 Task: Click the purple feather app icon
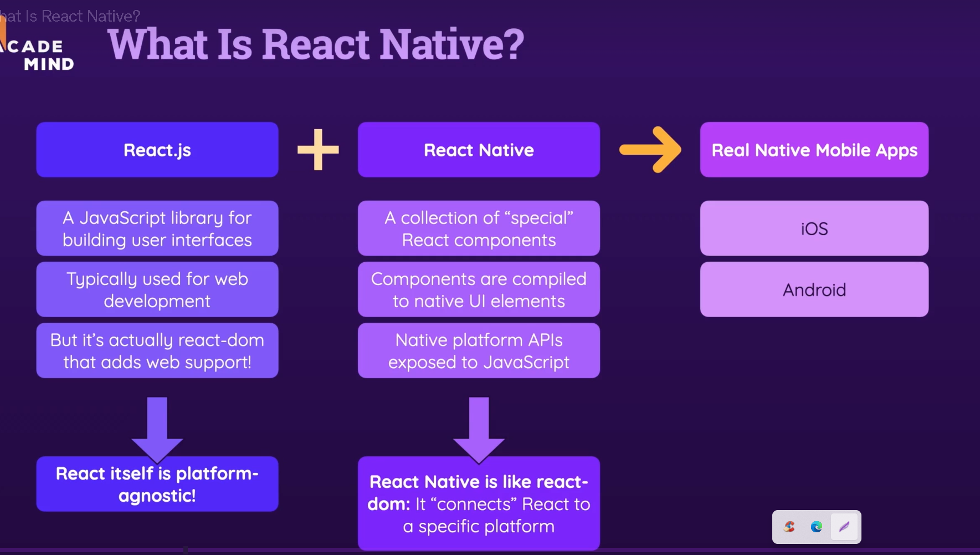(x=844, y=527)
